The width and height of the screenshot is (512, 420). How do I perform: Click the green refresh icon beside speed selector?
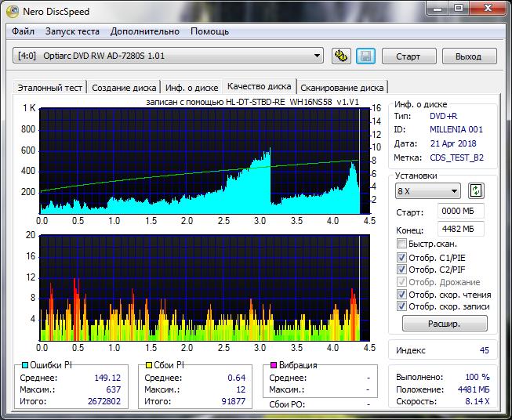pos(476,191)
